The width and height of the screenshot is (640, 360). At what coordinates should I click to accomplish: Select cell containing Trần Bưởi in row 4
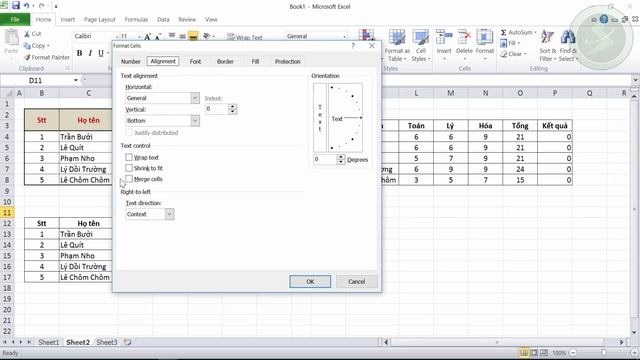pyautogui.click(x=85, y=137)
